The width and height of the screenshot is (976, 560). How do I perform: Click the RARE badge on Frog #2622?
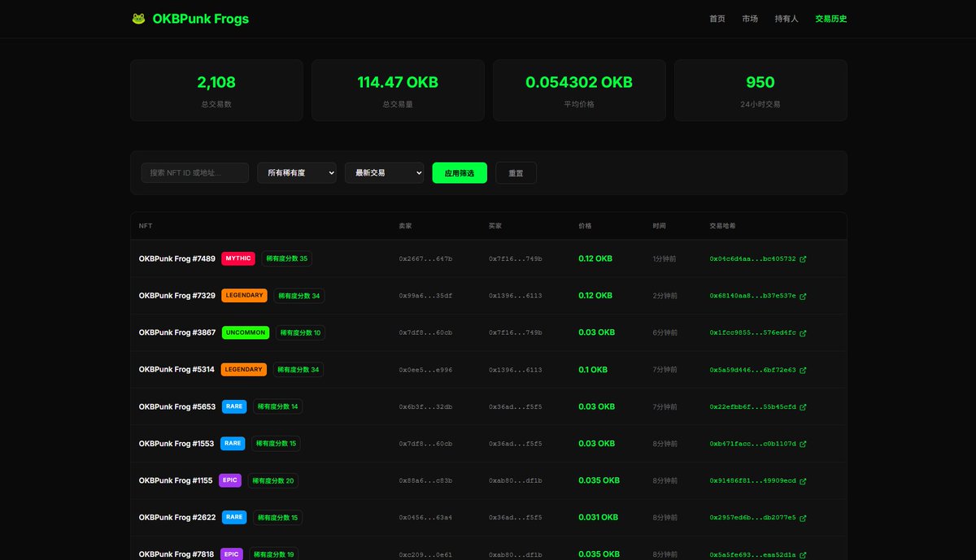[x=234, y=517]
